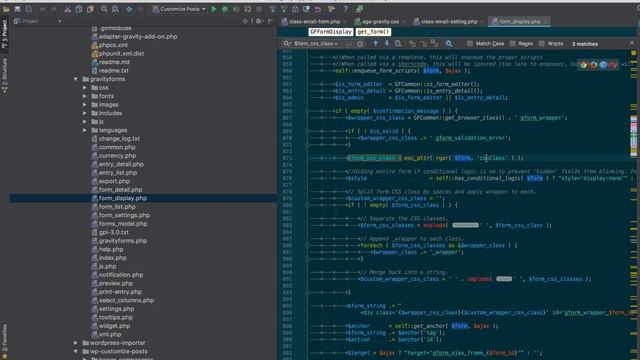Click the Previous Occurrence up arrow
Image resolution: width=640 pixels, height=360 pixels.
[376, 44]
